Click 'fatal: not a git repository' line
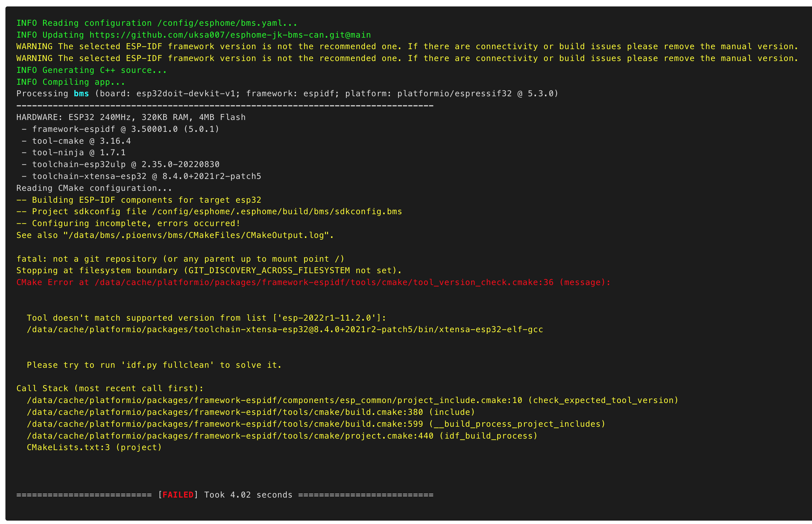The height and width of the screenshot is (524, 812). (x=180, y=259)
